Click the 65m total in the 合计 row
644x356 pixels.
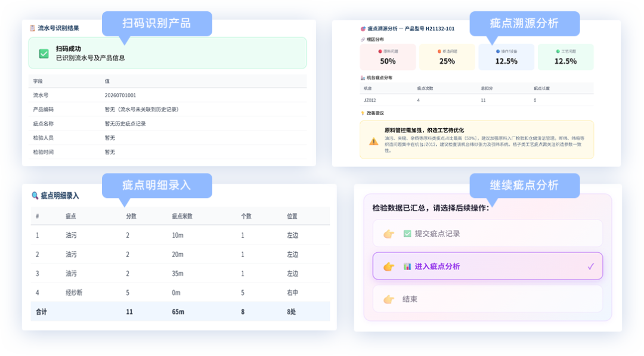pos(178,312)
